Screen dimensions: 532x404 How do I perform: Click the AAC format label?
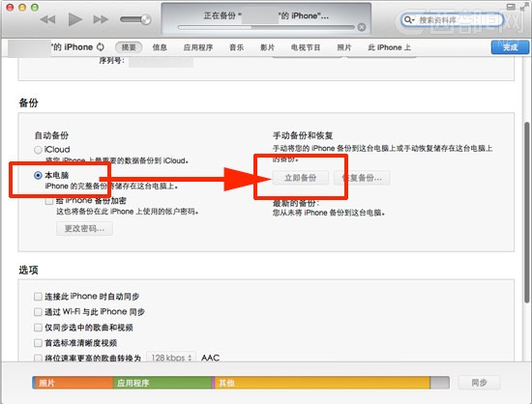point(210,358)
